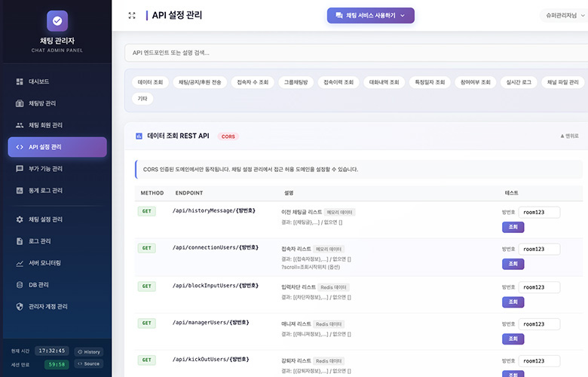This screenshot has width=588, height=377.
Task: Click the Redis 데이터 tag on 강퇴자 리스트
Action: [329, 361]
